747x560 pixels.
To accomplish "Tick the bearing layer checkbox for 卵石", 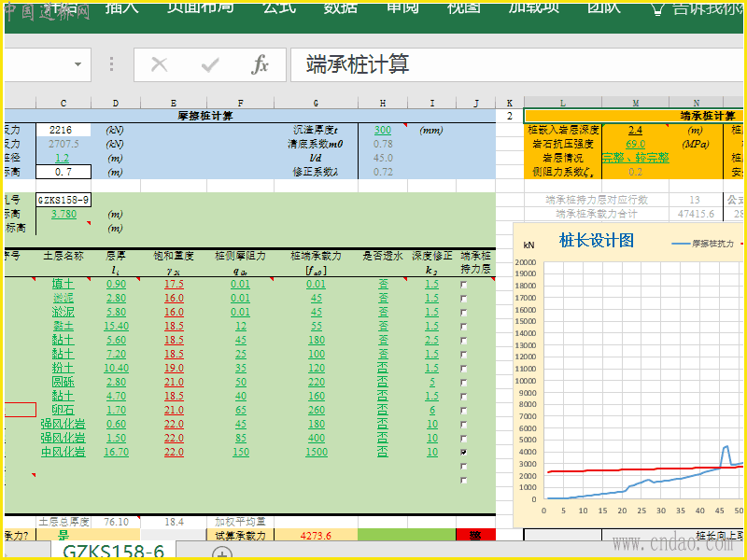I will (463, 410).
